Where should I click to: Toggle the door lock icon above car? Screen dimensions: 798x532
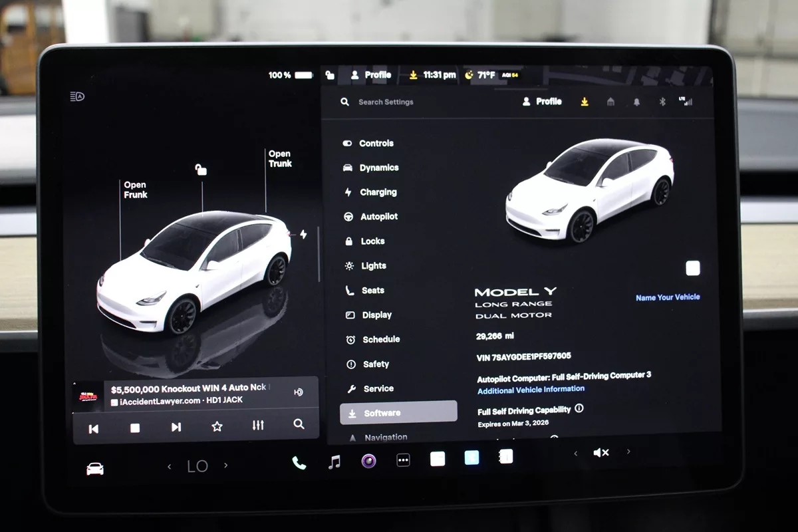[200, 170]
